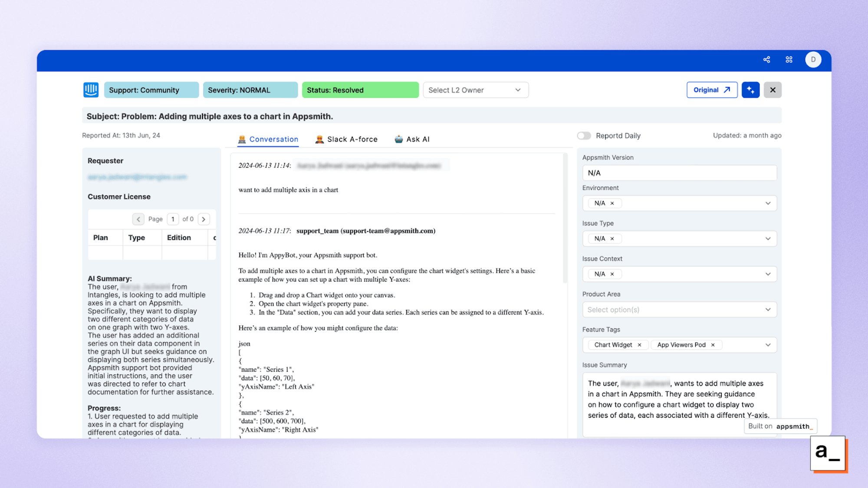The image size is (868, 488).
Task: Remove the Chart Widget feature tag
Action: click(x=640, y=345)
